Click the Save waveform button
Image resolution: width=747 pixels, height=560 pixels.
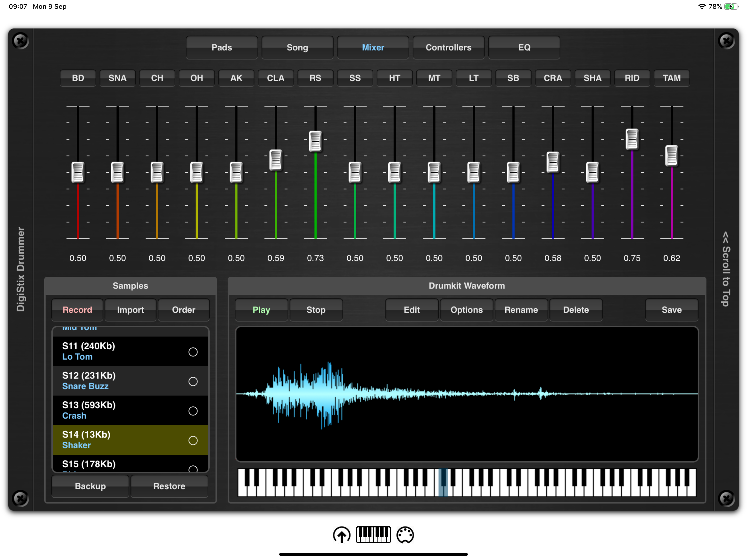pyautogui.click(x=671, y=310)
